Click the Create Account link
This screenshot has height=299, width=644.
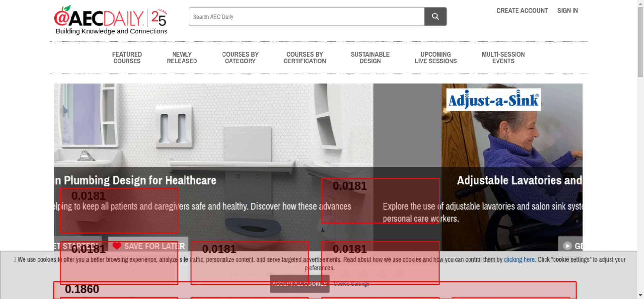[x=522, y=11]
